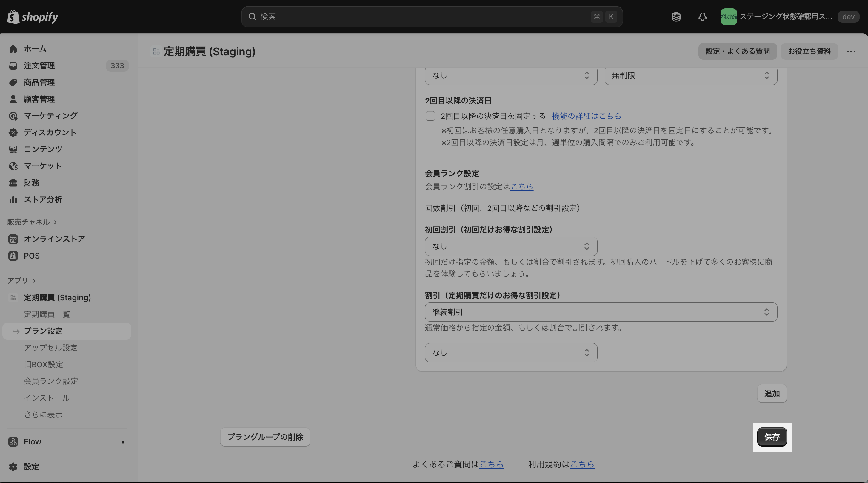Open Flow app in the sidebar
The height and width of the screenshot is (483, 868).
click(x=32, y=442)
